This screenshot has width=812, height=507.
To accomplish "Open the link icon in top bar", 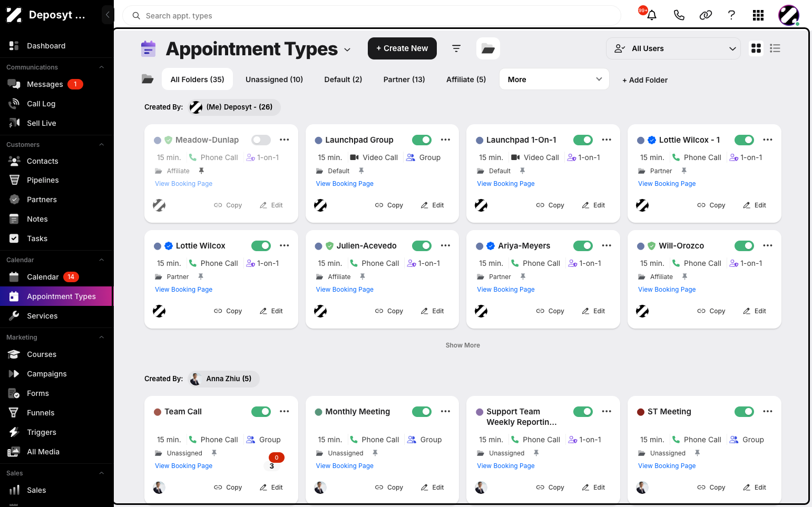I will click(x=706, y=15).
